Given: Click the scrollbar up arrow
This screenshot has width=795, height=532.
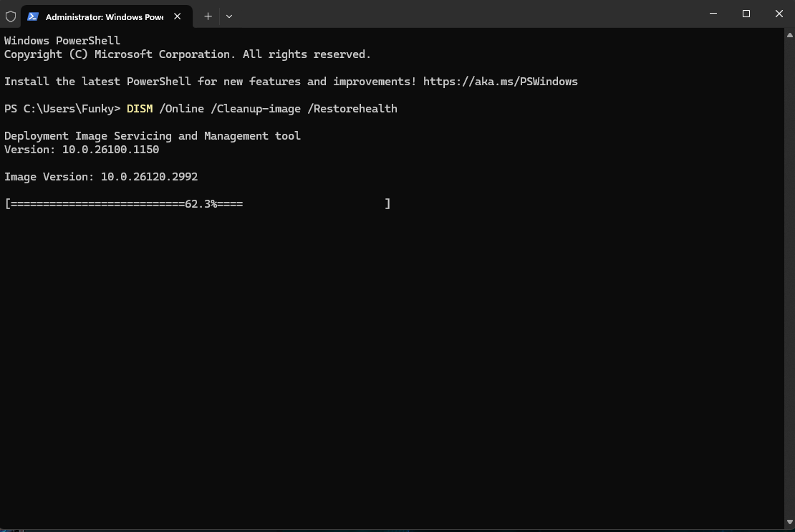Looking at the screenshot, I should click(790, 35).
